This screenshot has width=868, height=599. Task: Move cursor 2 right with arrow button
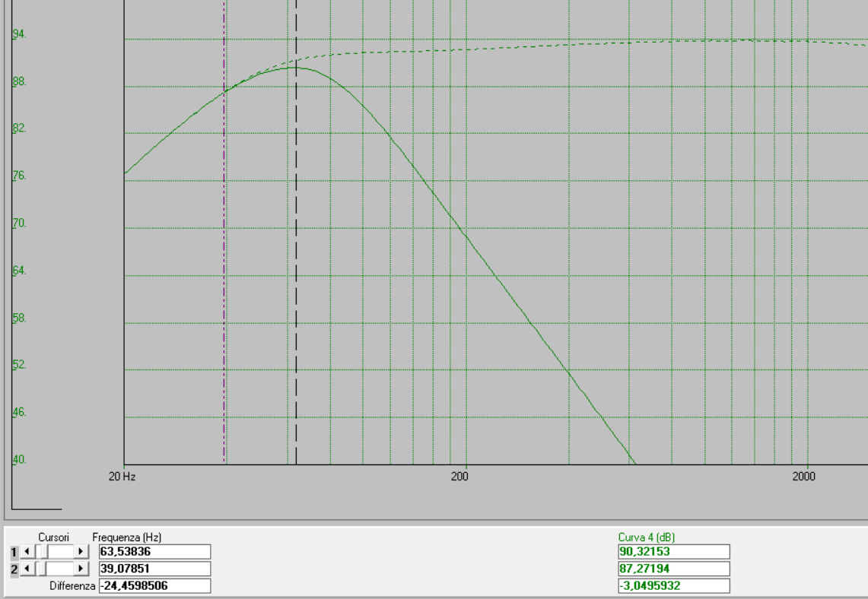[81, 569]
